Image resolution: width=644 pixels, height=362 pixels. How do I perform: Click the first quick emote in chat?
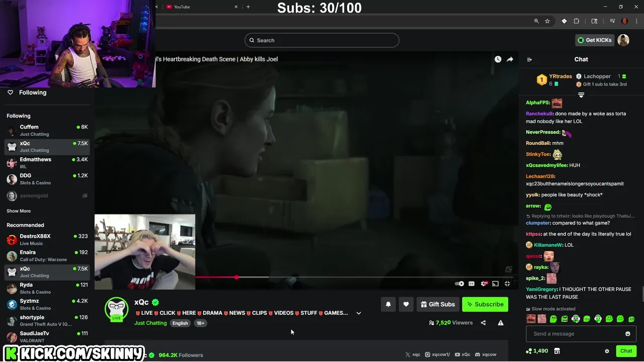(531, 319)
